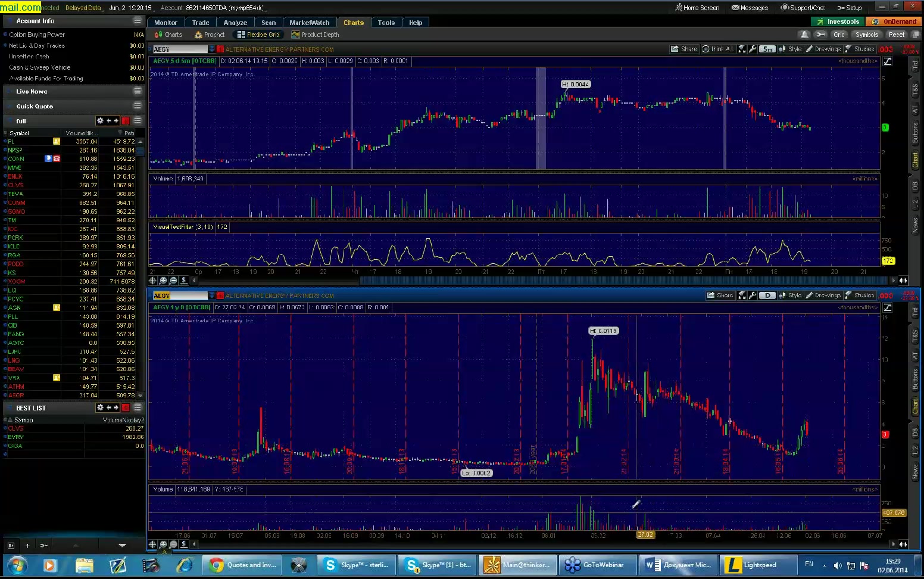Image resolution: width=924 pixels, height=579 pixels.
Task: Click the Symbols button
Action: click(867, 35)
